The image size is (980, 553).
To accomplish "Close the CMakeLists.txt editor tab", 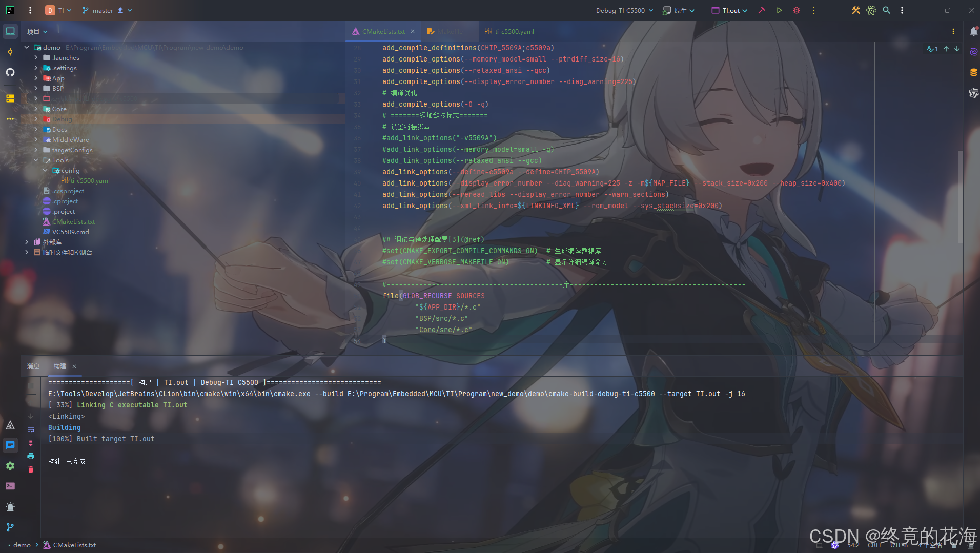I will click(x=413, y=31).
